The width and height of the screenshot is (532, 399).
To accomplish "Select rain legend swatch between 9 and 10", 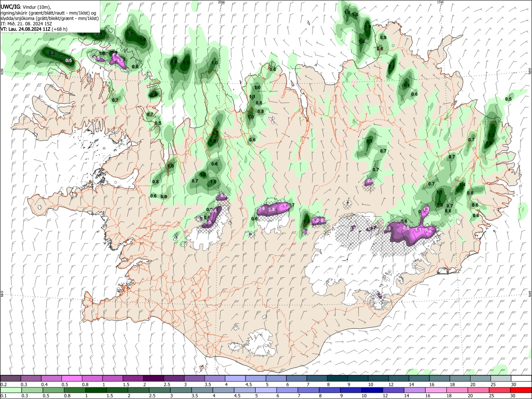I will coord(350,390).
